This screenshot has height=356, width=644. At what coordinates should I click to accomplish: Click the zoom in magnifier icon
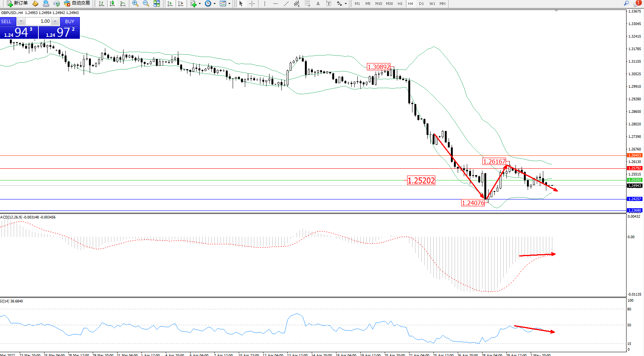point(135,3)
